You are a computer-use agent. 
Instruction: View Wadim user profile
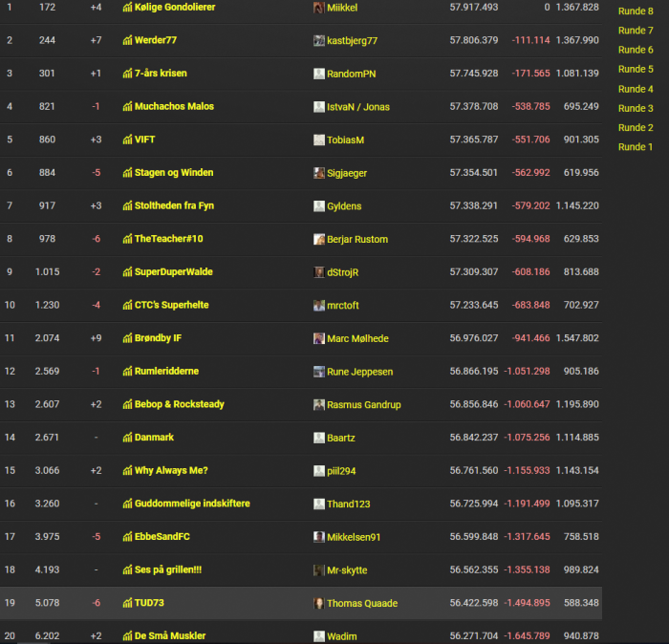(342, 636)
